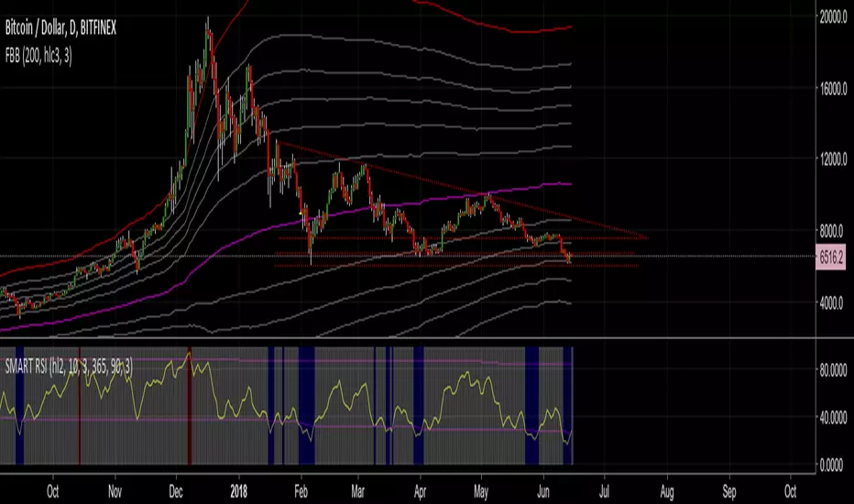
Task: Click the 12000.0 price axis label
Action: [833, 159]
